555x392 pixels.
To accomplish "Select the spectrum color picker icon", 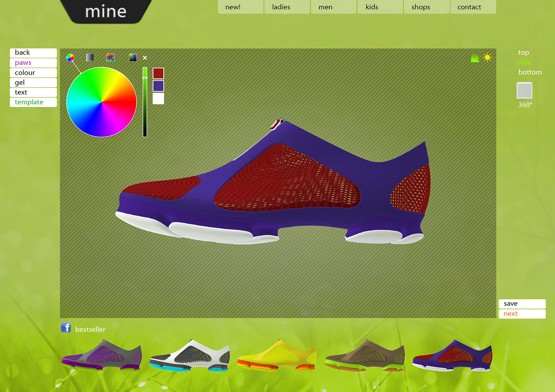I will click(x=133, y=57).
